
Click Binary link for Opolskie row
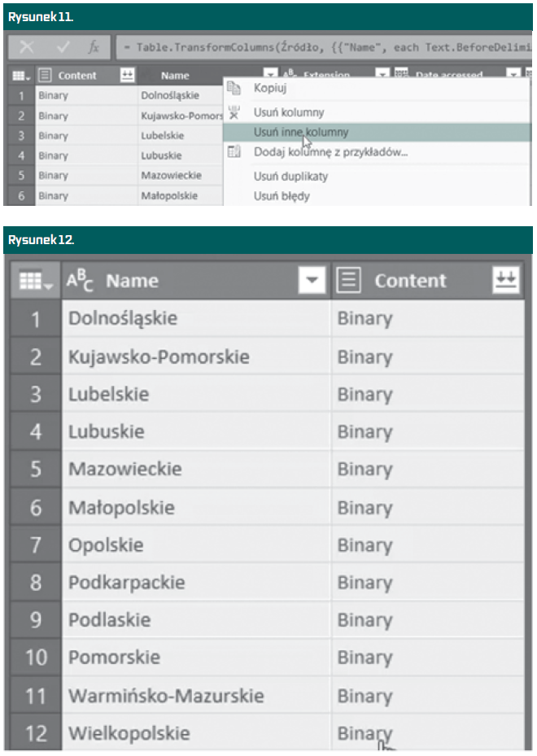[365, 546]
